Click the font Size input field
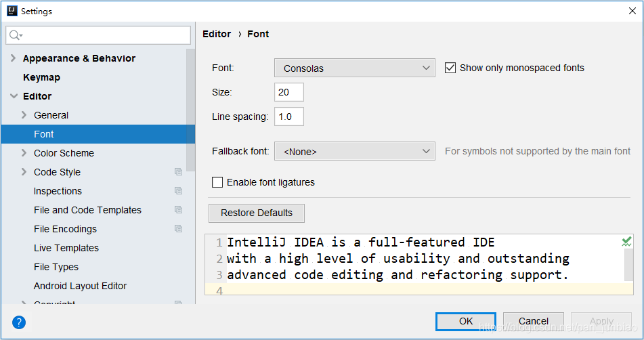 pyautogui.click(x=289, y=92)
